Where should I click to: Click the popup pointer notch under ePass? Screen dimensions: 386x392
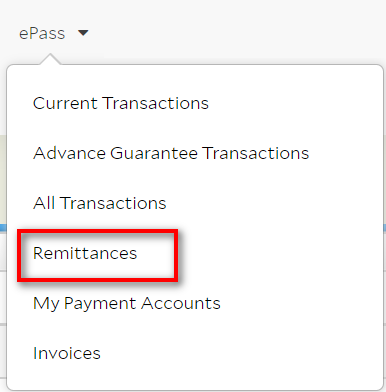50,59
